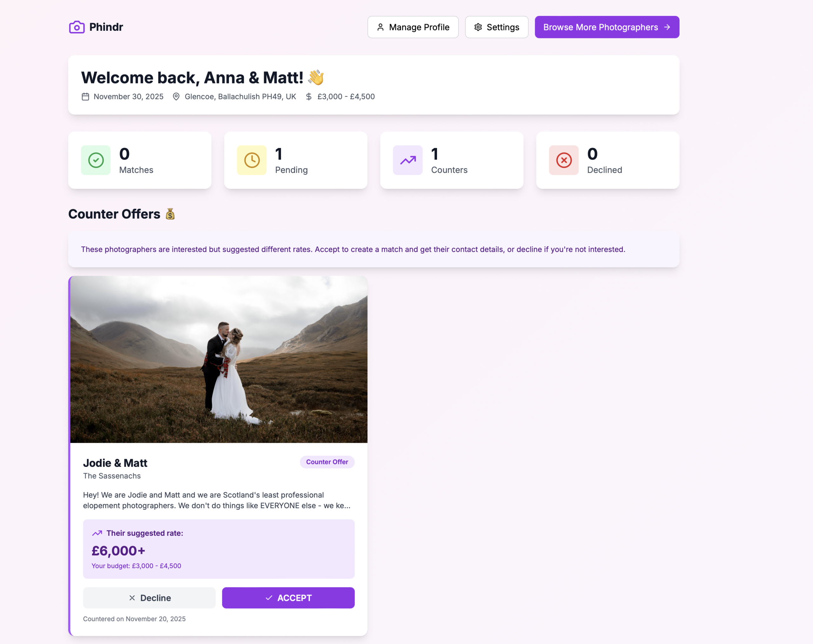Screen dimensions: 813x644
Task: Click the clock icon on the Pending card
Action: pos(252,160)
